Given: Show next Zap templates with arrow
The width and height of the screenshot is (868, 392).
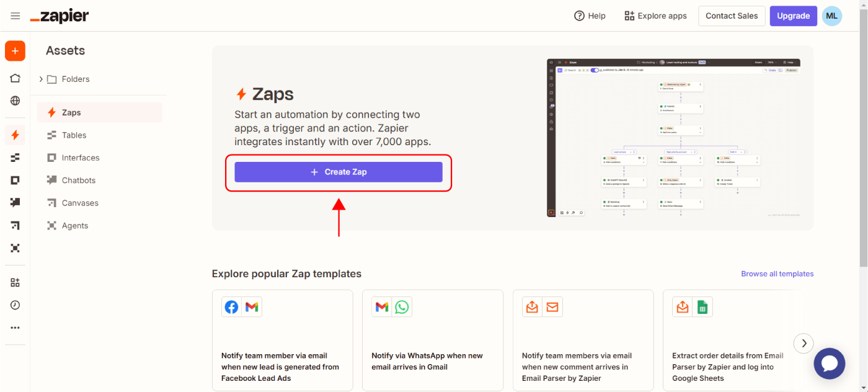Looking at the screenshot, I should click(x=803, y=343).
